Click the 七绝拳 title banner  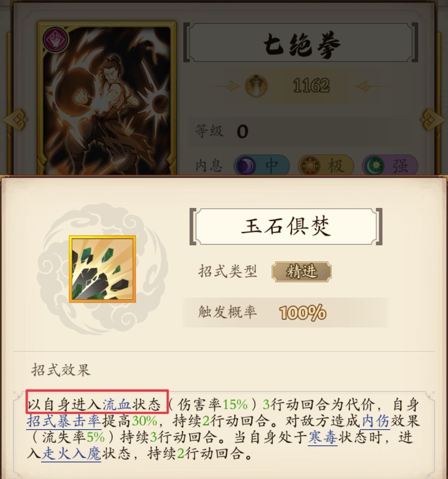point(301,43)
